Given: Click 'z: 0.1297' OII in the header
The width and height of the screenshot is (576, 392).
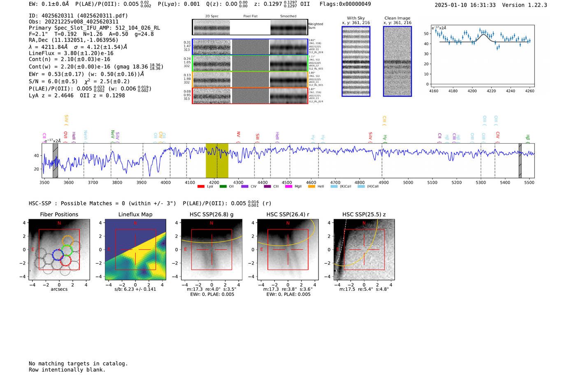Looking at the screenshot, I should point(282,4).
